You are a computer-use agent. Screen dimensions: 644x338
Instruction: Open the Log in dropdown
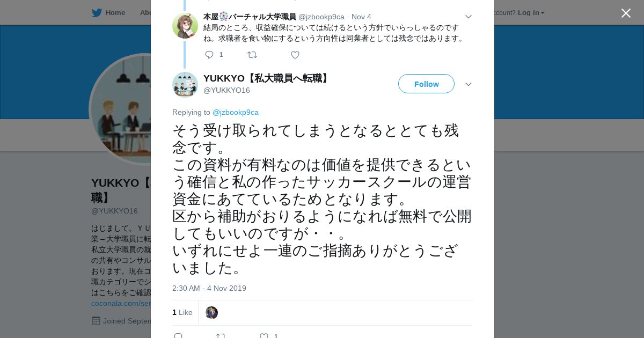click(531, 13)
